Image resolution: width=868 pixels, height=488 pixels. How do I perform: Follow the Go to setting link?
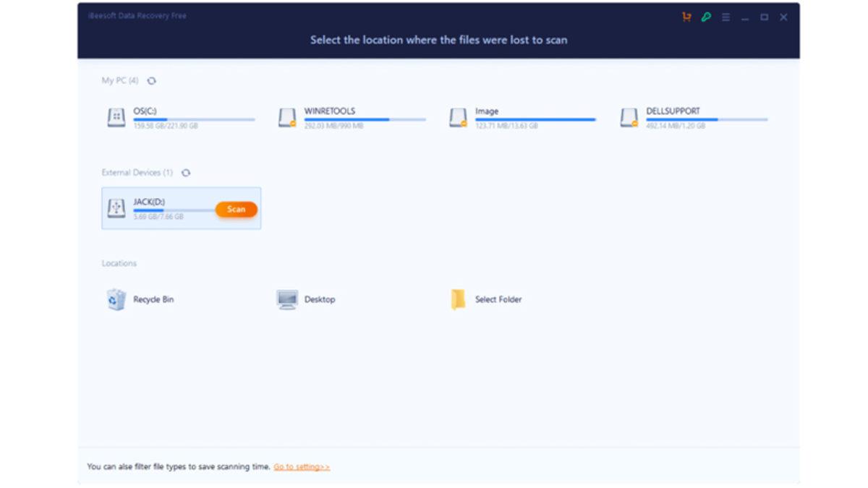click(302, 466)
